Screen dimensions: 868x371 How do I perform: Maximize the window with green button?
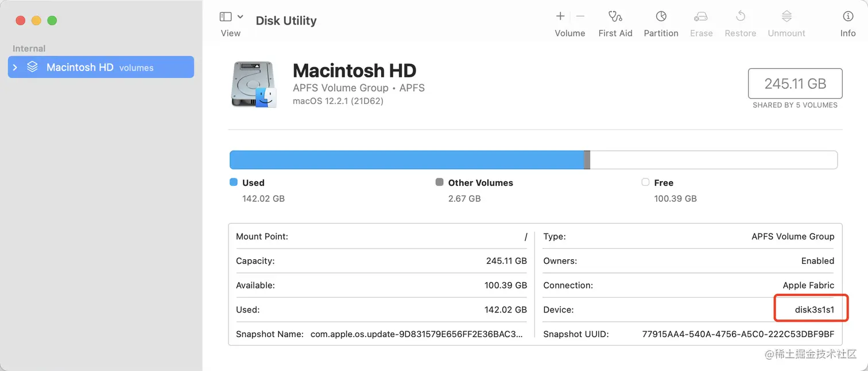pyautogui.click(x=52, y=21)
